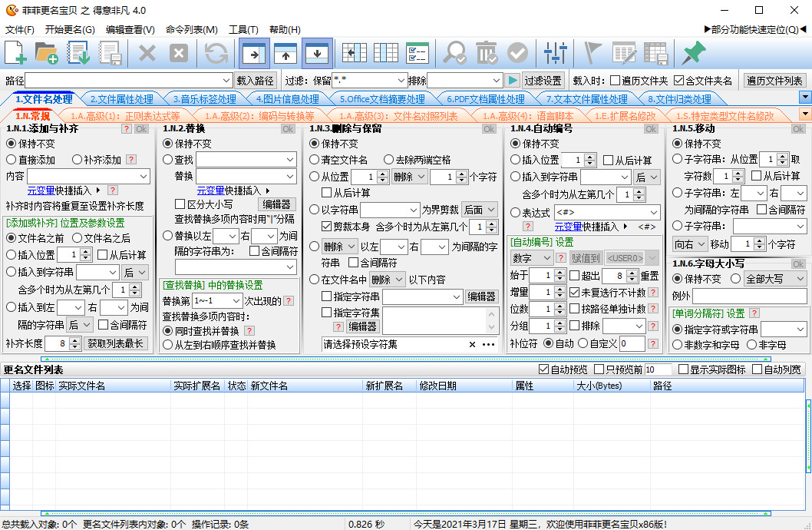This screenshot has width=812, height=530.
Task: Click help icon beside 1.N.1 添加与补齐 title
Action: (127, 128)
